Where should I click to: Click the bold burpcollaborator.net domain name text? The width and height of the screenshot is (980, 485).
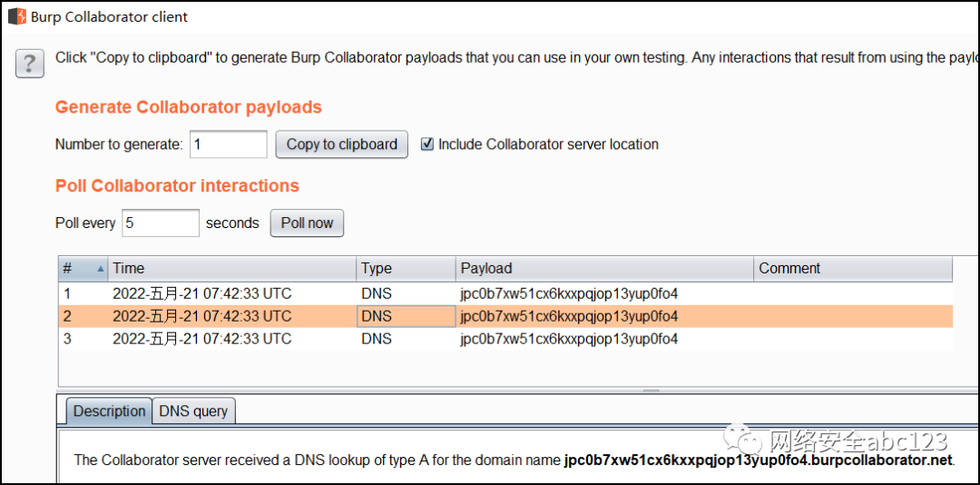[759, 460]
